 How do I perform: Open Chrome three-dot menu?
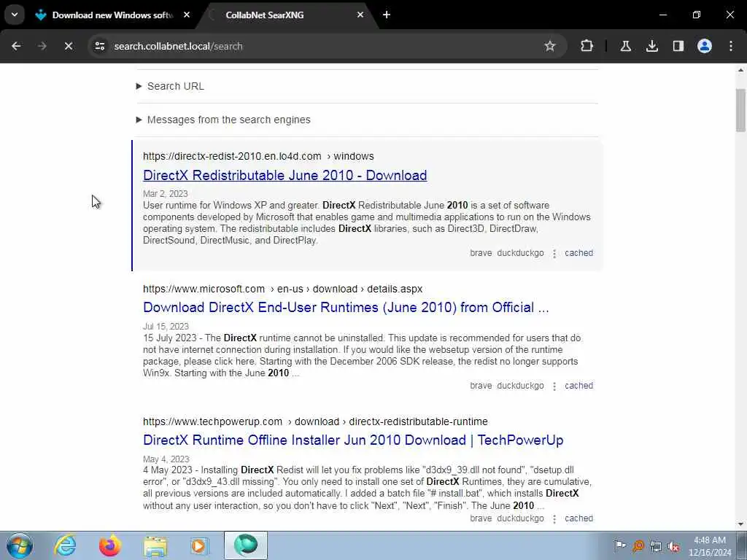click(730, 46)
